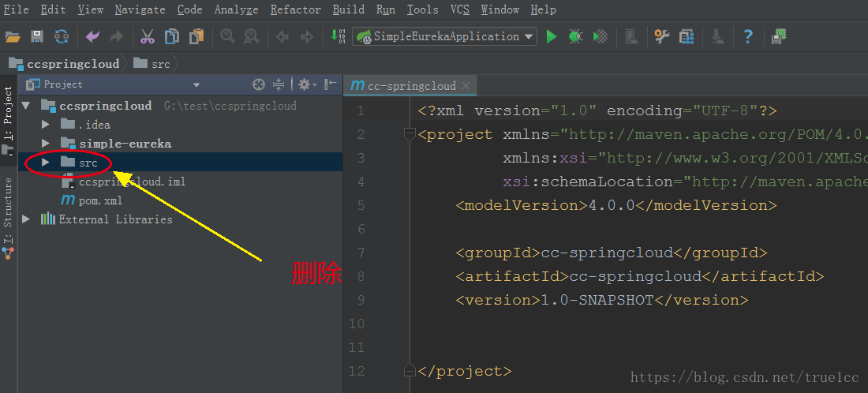
Task: Open the Build menu
Action: [x=349, y=9]
